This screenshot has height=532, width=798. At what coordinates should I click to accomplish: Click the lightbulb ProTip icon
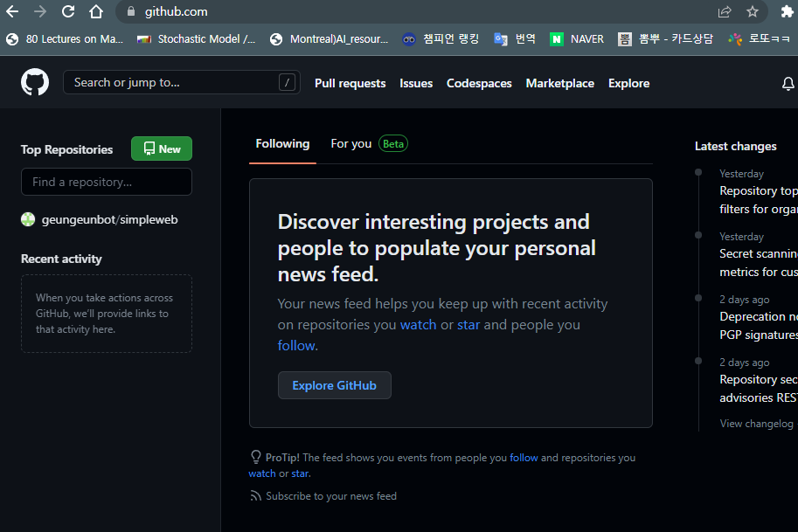[x=255, y=457]
